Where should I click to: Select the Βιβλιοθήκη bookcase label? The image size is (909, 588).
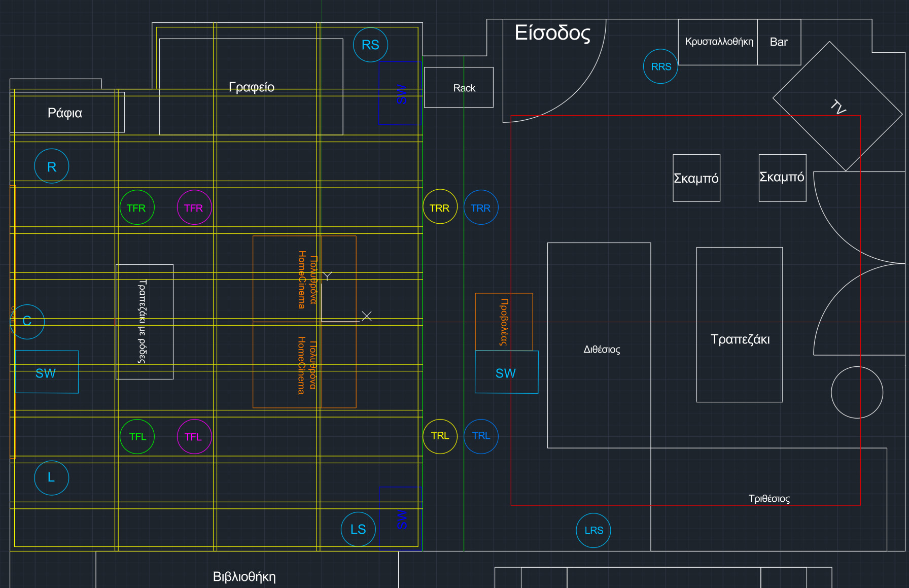pyautogui.click(x=244, y=577)
